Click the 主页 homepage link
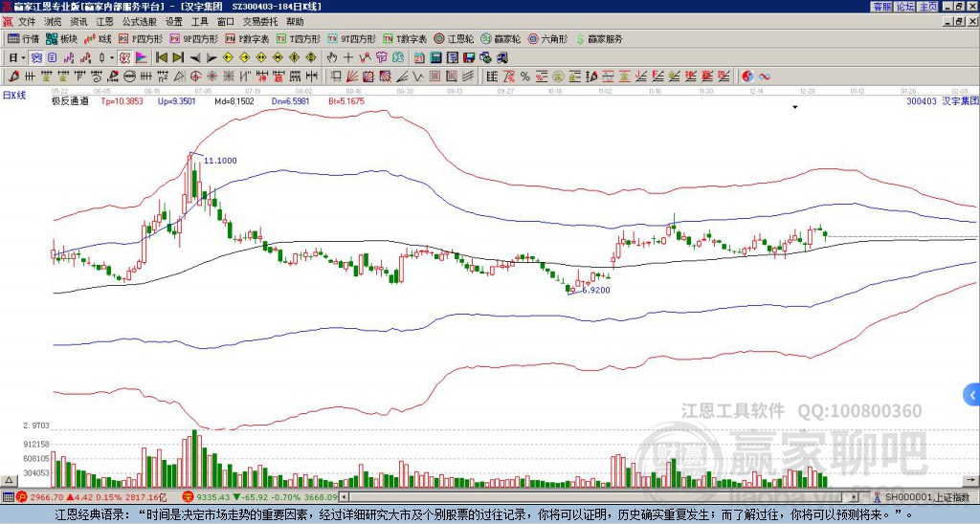The height and width of the screenshot is (524, 980). [x=928, y=7]
